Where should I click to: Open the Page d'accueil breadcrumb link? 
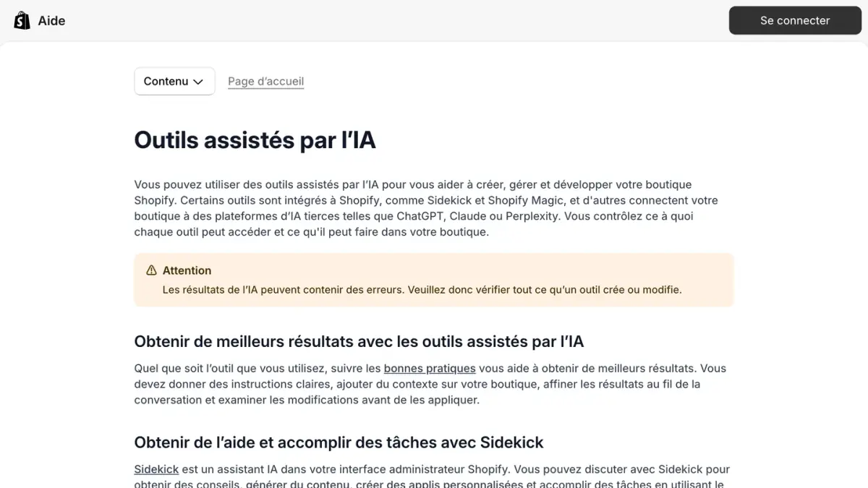(265, 81)
